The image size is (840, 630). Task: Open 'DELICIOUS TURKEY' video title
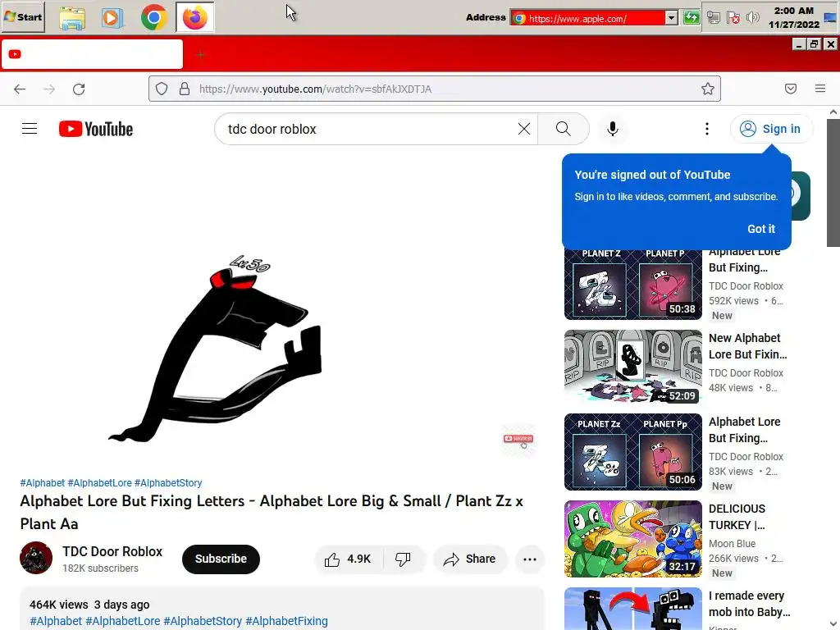point(737,517)
